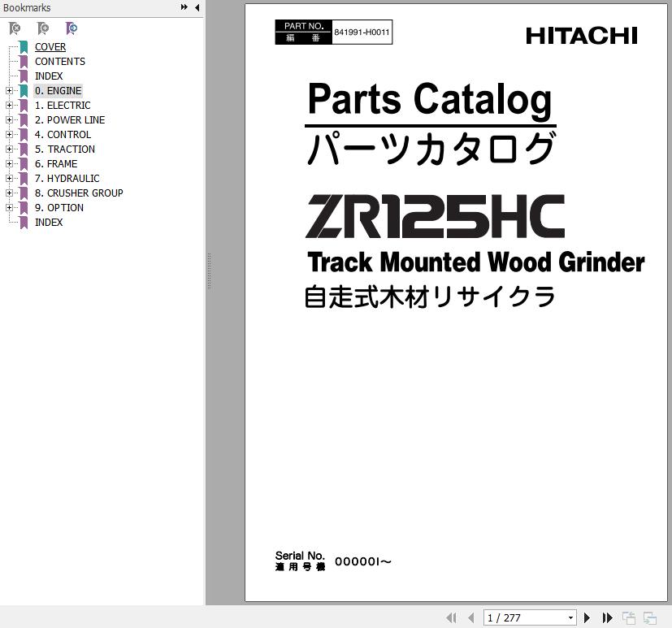Expand the 4. CONTROL bookmark
The width and height of the screenshot is (672, 628).
tap(9, 135)
